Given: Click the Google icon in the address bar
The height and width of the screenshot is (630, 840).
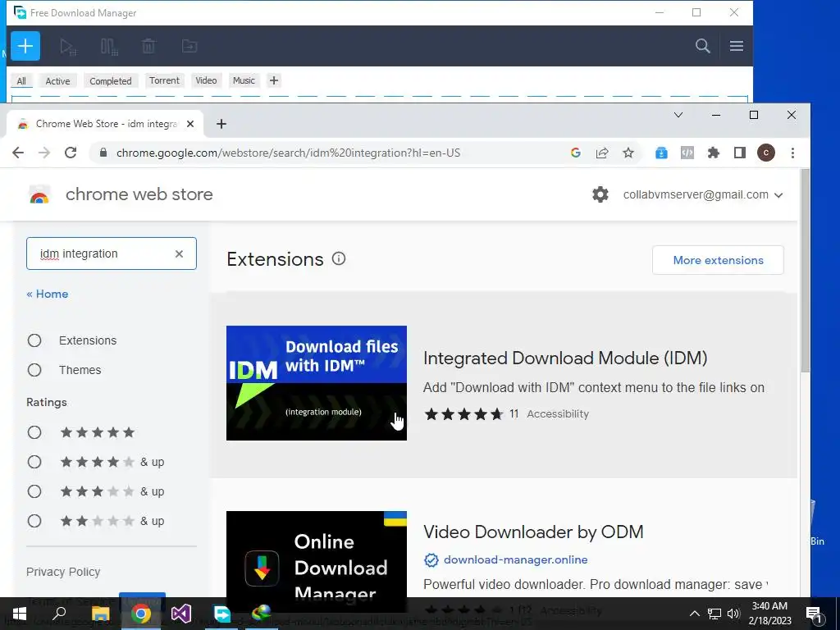Looking at the screenshot, I should 575,153.
